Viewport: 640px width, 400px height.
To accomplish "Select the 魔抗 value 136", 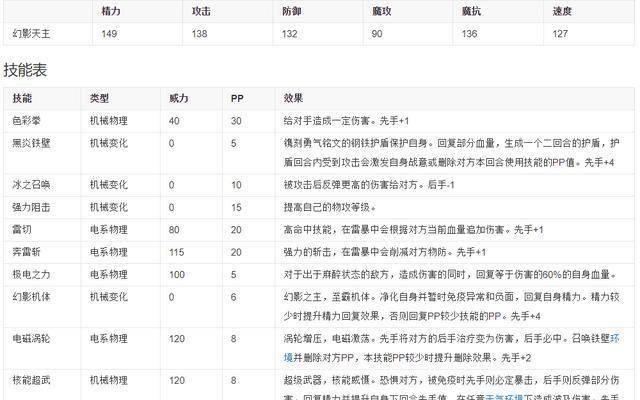I will click(x=469, y=33).
